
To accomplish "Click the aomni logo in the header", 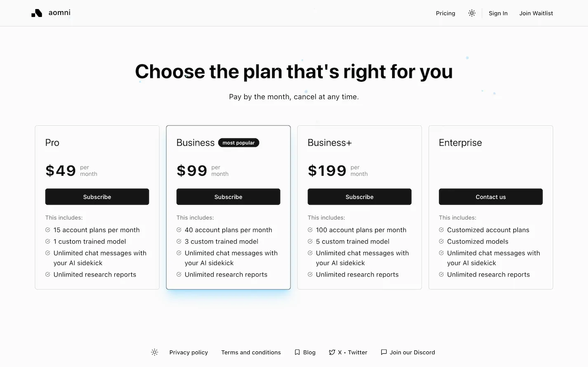I will tap(50, 13).
